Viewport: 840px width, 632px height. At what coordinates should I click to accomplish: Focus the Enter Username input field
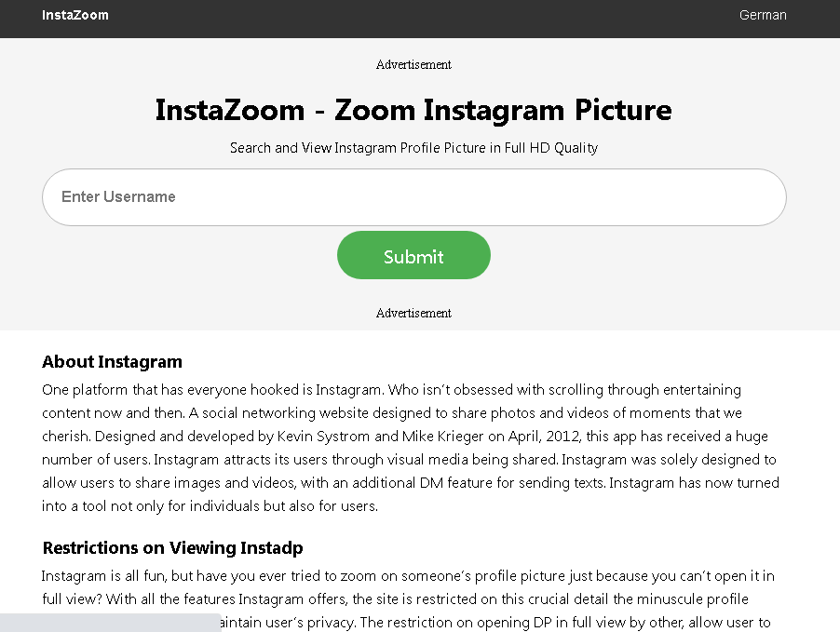point(414,197)
